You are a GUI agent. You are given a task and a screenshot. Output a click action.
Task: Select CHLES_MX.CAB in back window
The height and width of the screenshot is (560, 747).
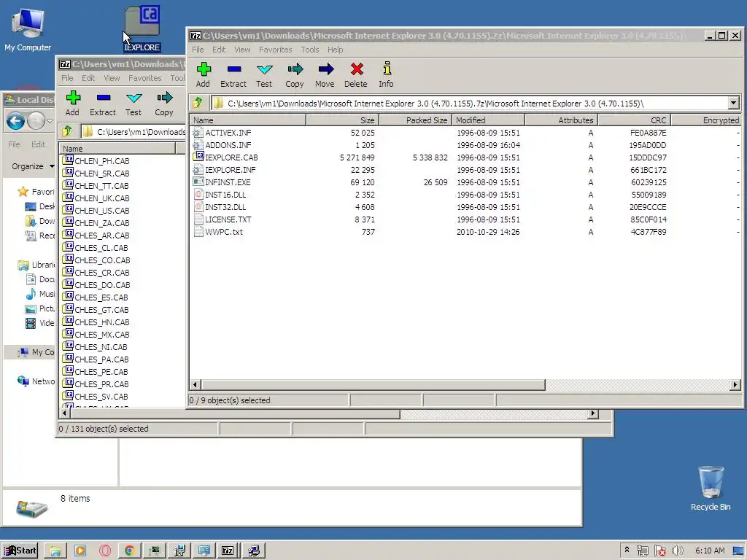pyautogui.click(x=96, y=334)
